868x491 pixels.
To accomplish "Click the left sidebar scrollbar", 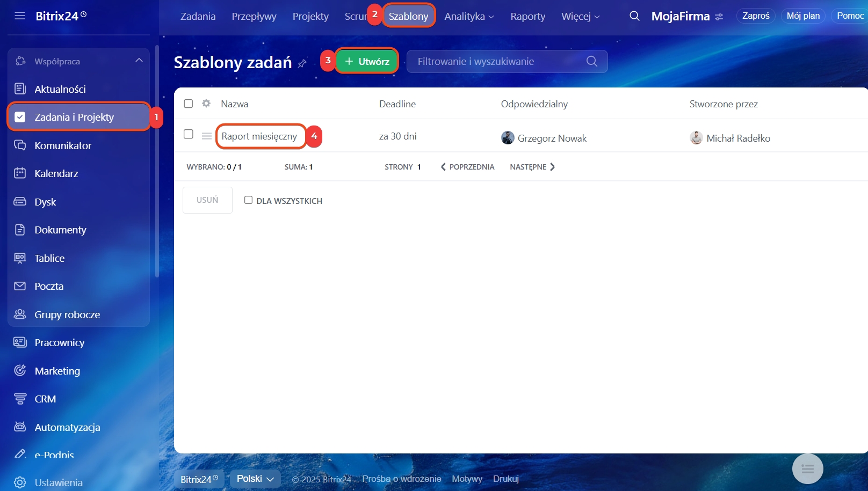I will [x=157, y=161].
